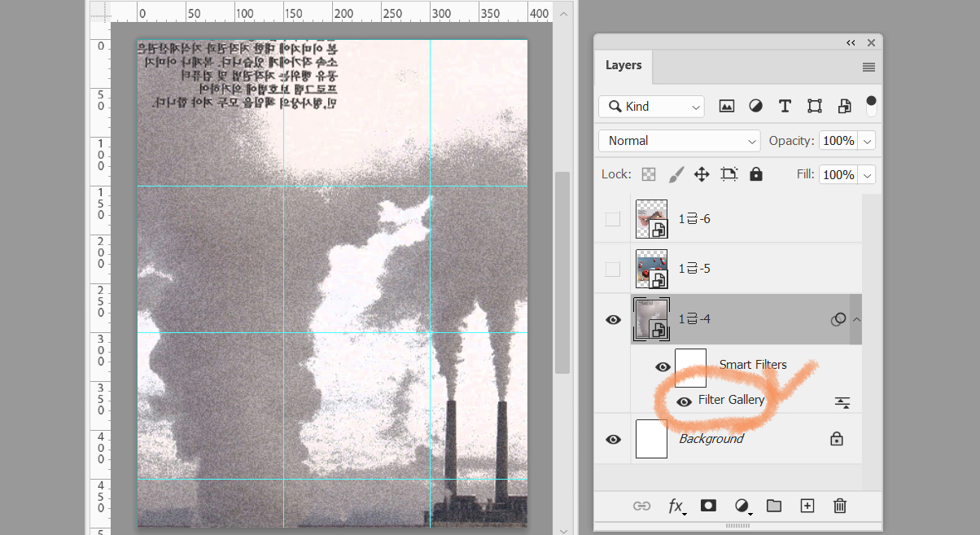Create a new group folder icon
Screen dimensions: 980x535
coord(774,506)
